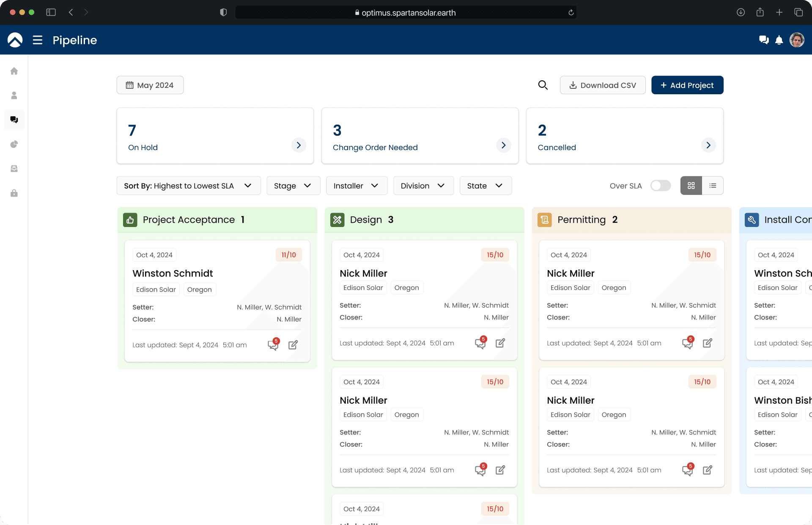Click the Download CSV button

click(602, 85)
